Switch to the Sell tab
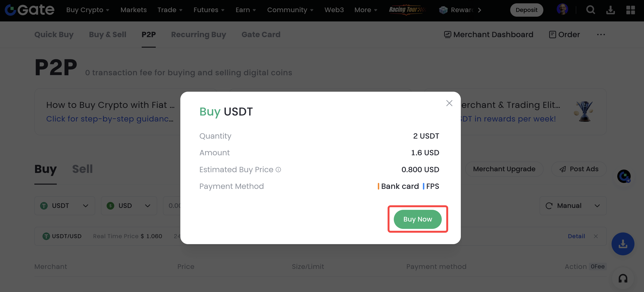The width and height of the screenshot is (644, 292). [82, 169]
